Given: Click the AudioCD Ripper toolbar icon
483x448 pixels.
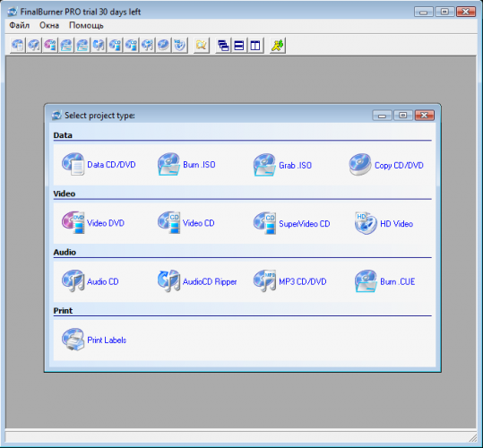Looking at the screenshot, I should [99, 46].
